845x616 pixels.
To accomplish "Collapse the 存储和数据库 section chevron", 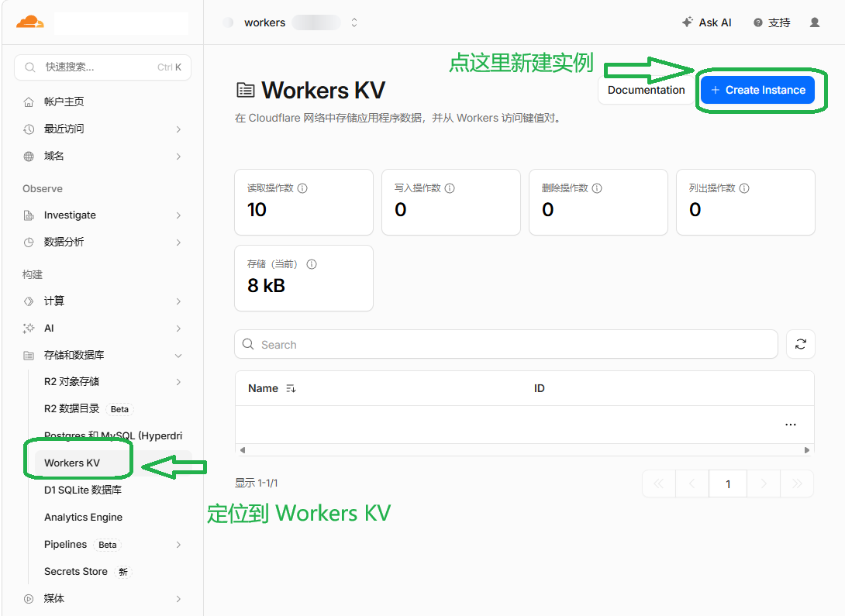I will click(178, 356).
